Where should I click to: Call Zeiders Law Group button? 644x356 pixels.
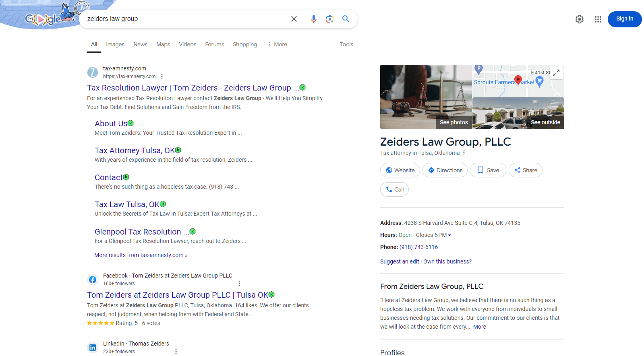click(394, 189)
